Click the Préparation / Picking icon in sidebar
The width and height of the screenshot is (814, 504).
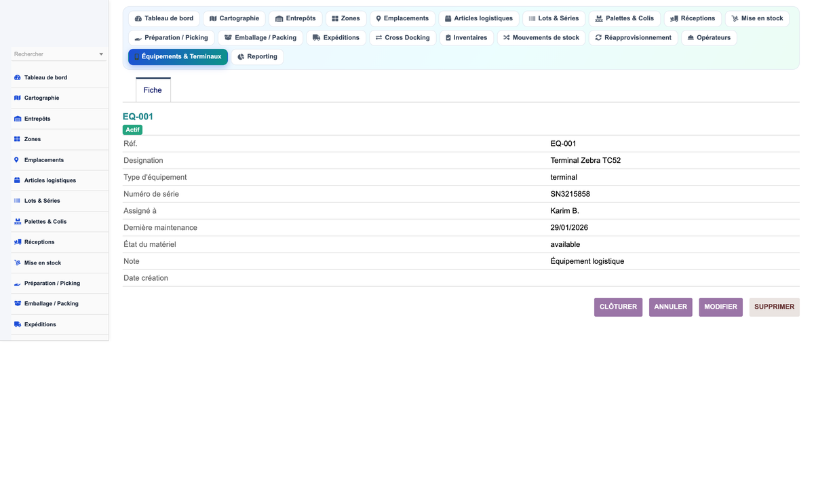(x=17, y=283)
